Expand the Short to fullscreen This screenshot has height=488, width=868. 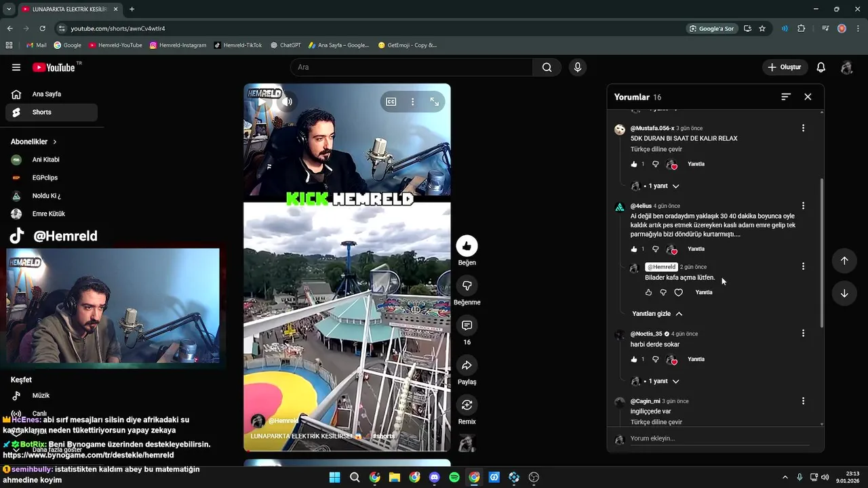(435, 102)
